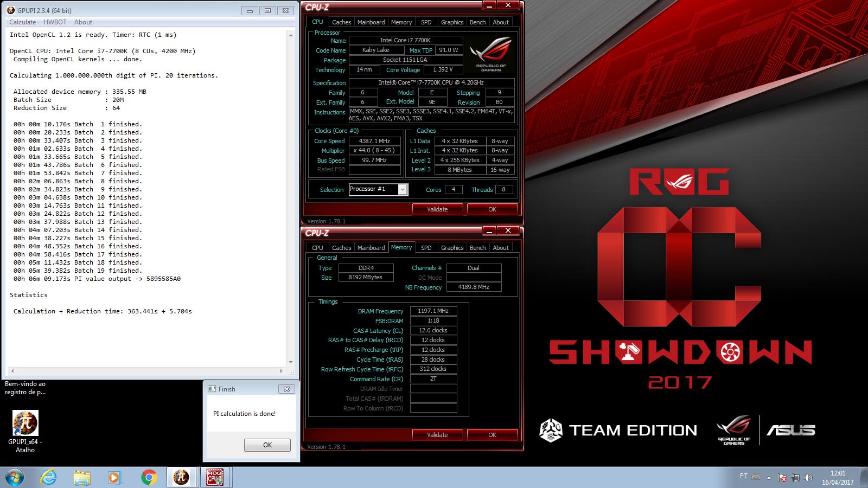
Task: Click the Core Speed value 4387.1 MHz
Action: click(x=374, y=141)
